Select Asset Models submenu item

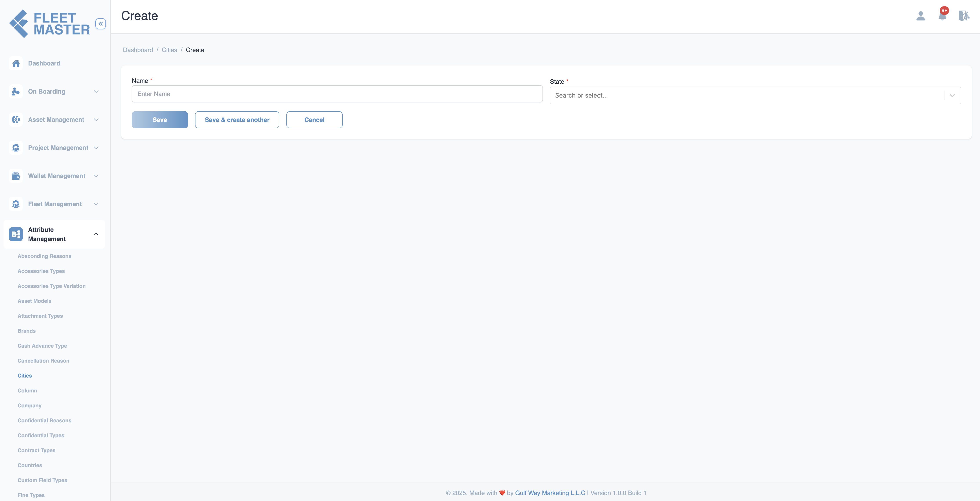[x=34, y=301]
